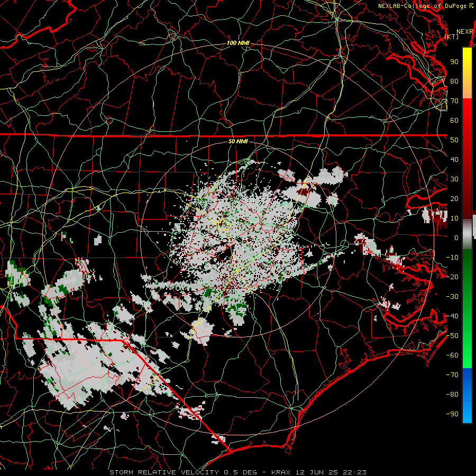Image resolution: width=476 pixels, height=476 pixels.
Task: Click the -20 value on the velocity scale
Action: [452, 277]
